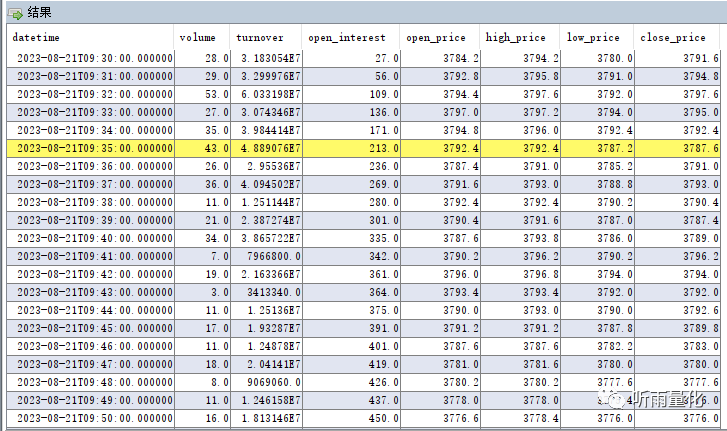Select datetime cell 2023-08-21T09:33:00.000000
727x431 pixels.
90,113
